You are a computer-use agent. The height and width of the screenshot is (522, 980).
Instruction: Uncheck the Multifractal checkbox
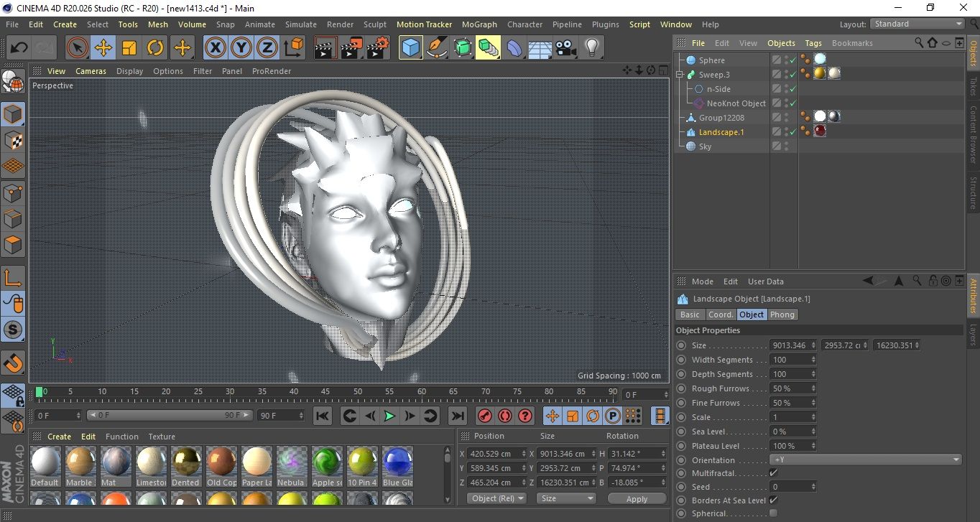(773, 473)
